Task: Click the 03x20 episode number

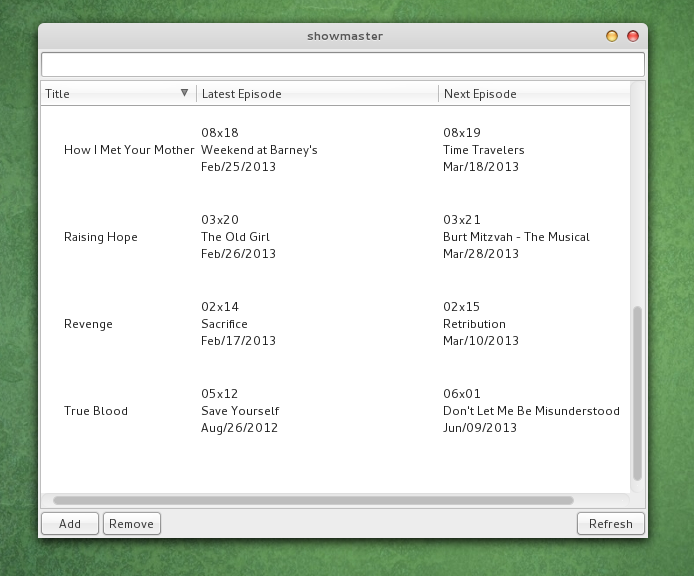Action: (x=220, y=220)
